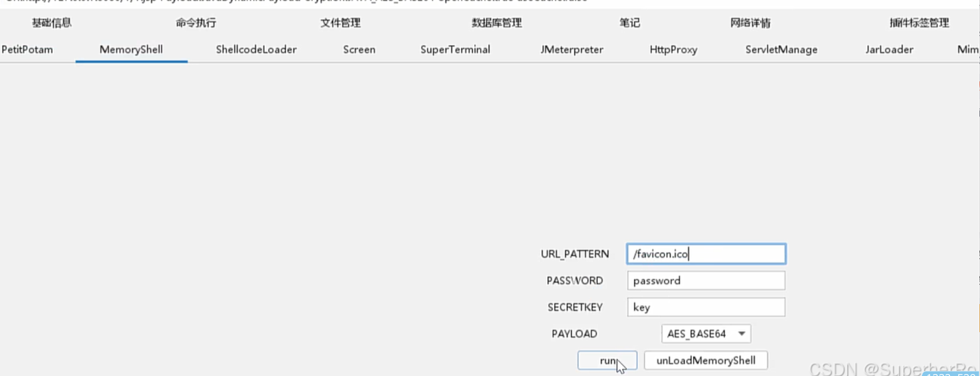Click the URL_PATTERN label
980x376 pixels.
click(x=575, y=254)
